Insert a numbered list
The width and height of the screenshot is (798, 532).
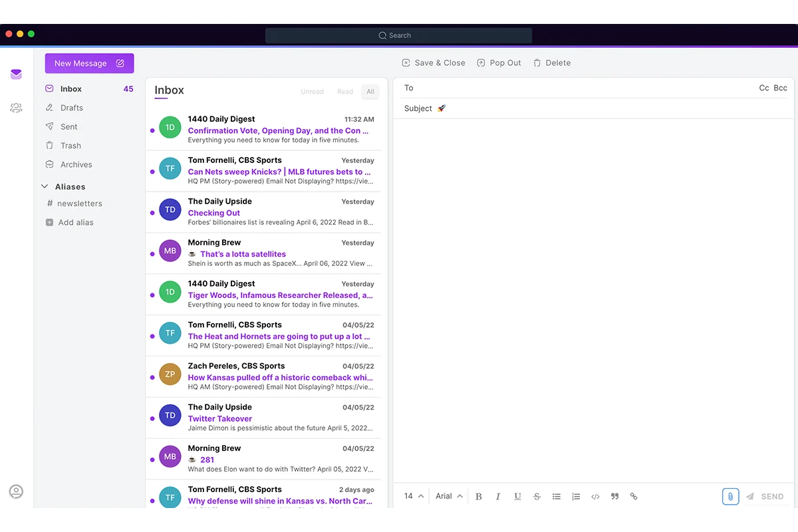576,497
